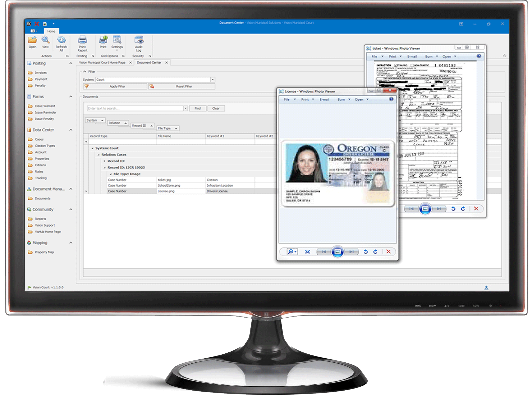Click the Open folder icon in ribbon

click(32, 40)
